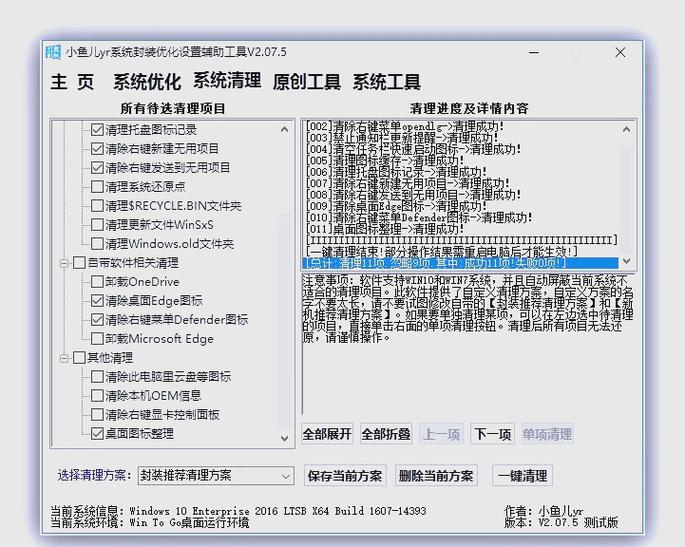Click 全部展开 button

(x=327, y=434)
